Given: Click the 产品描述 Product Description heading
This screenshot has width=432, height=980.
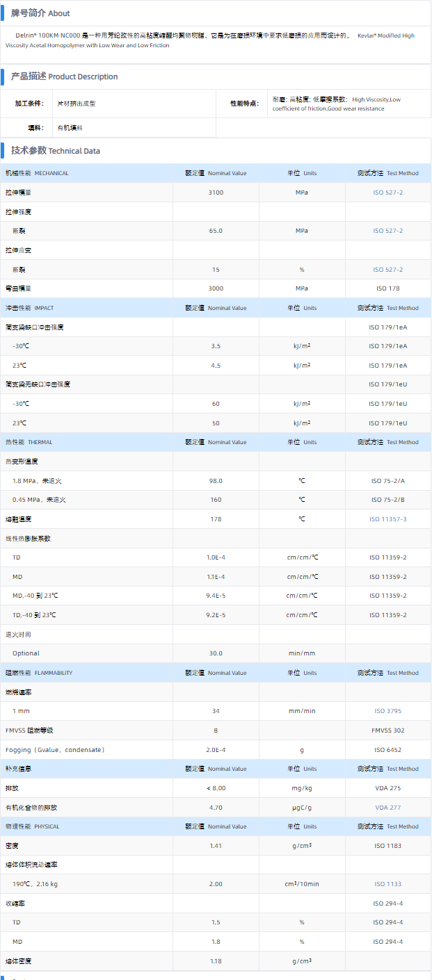Looking at the screenshot, I should pyautogui.click(x=64, y=76).
